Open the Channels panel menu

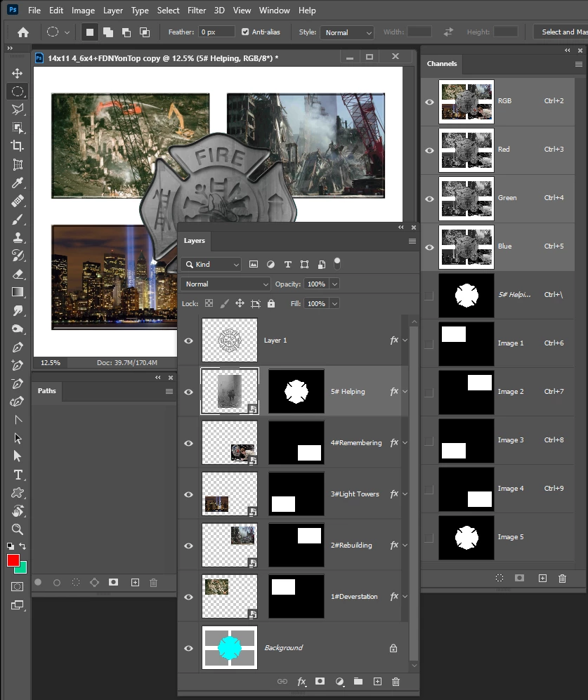(579, 65)
